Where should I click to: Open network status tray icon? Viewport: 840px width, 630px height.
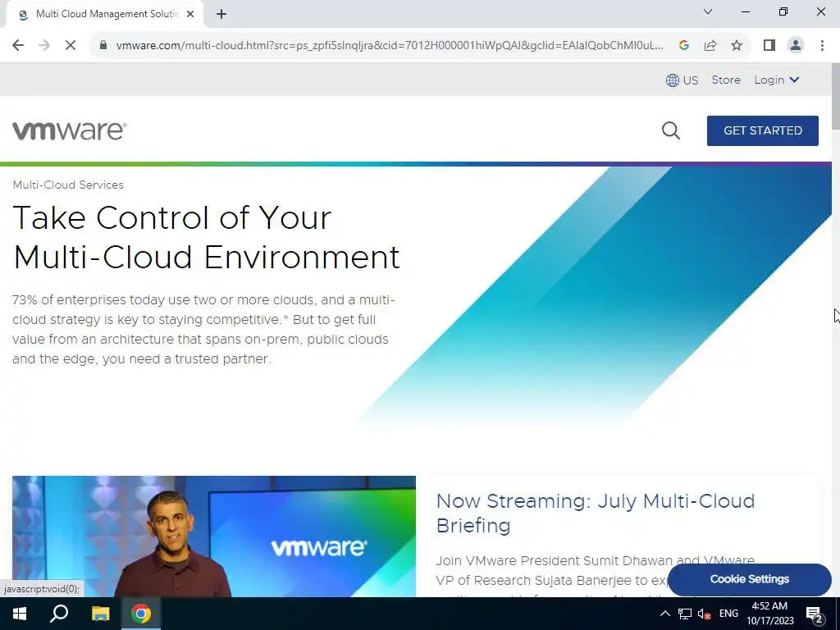click(x=685, y=614)
